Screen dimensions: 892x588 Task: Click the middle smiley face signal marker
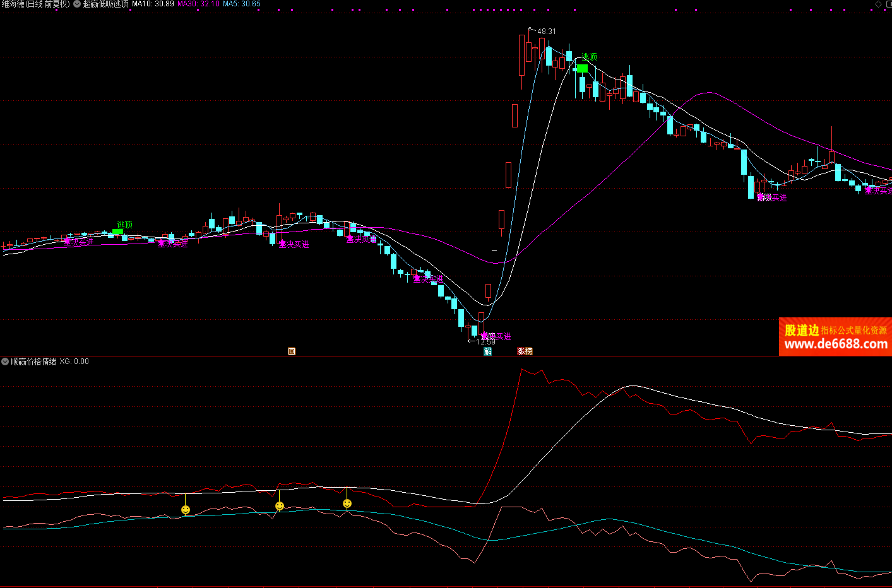click(280, 506)
